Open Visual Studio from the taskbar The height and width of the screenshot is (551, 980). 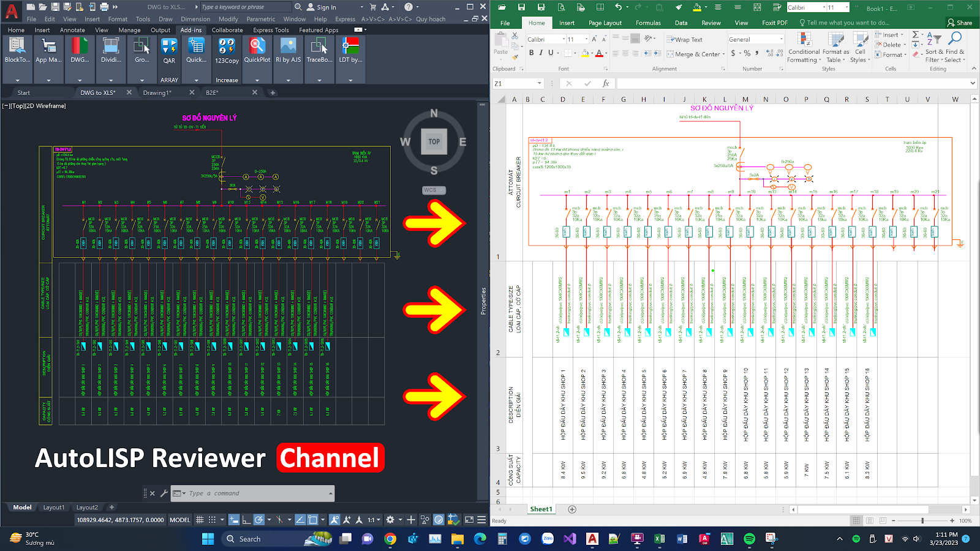click(x=570, y=539)
